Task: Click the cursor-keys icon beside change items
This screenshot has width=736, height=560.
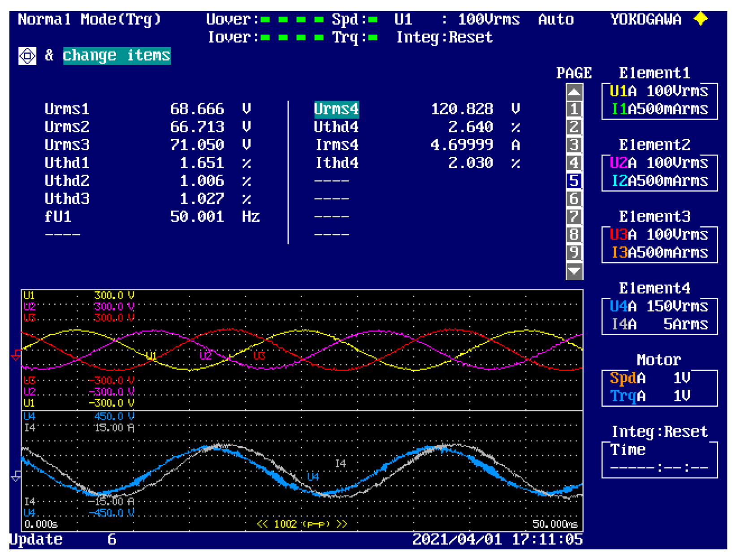Action: click(27, 56)
